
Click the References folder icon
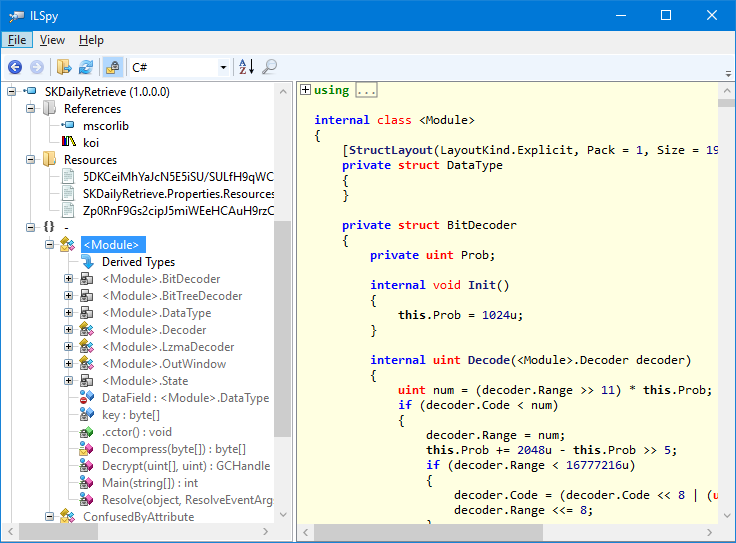click(49, 108)
